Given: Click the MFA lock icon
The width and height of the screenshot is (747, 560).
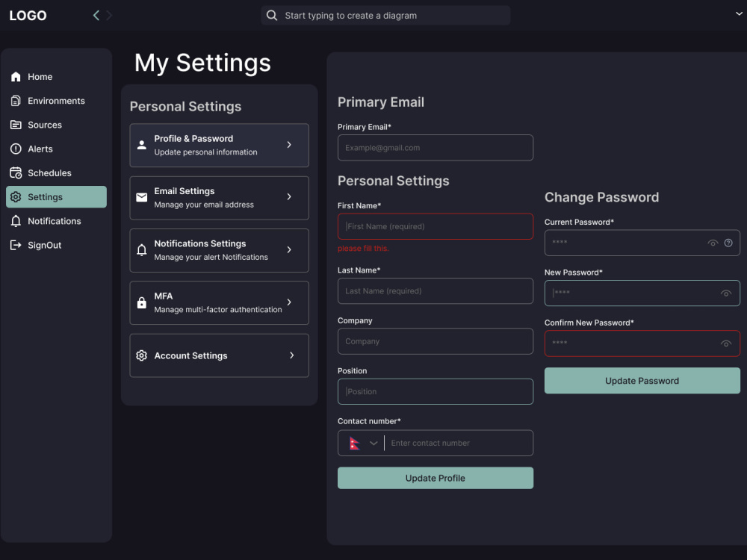Looking at the screenshot, I should tap(141, 302).
